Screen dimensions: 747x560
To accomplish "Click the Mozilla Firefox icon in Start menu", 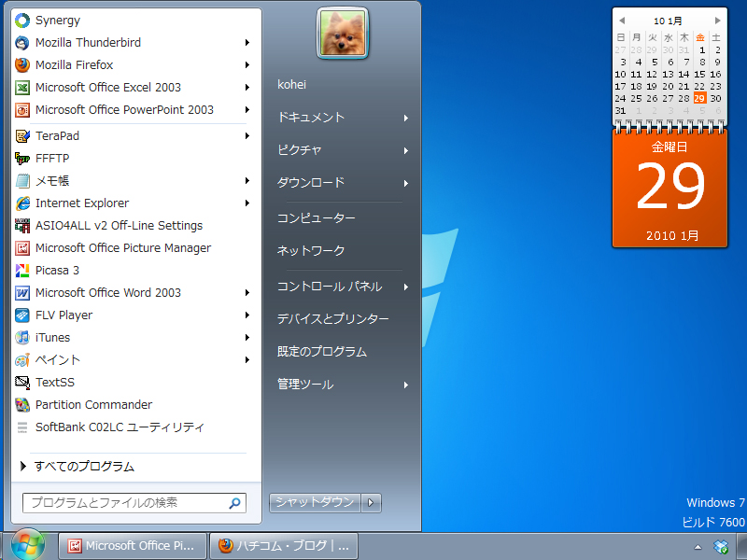I will 22,65.
